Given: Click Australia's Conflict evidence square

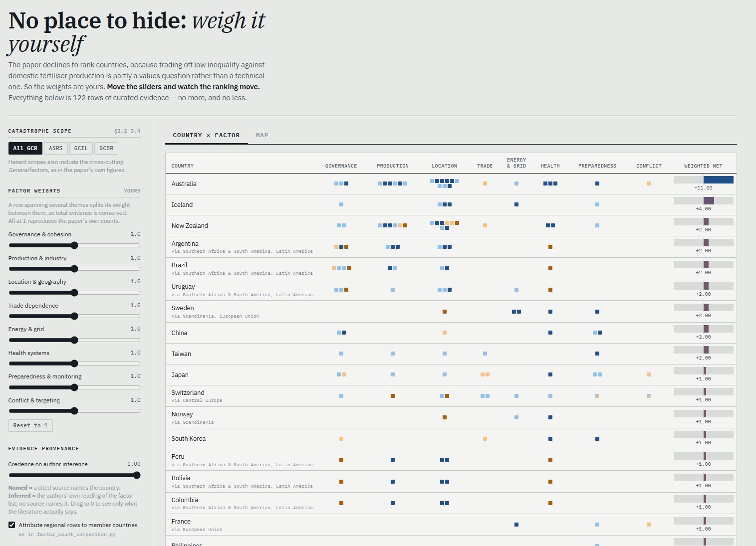Looking at the screenshot, I should pyautogui.click(x=649, y=183).
